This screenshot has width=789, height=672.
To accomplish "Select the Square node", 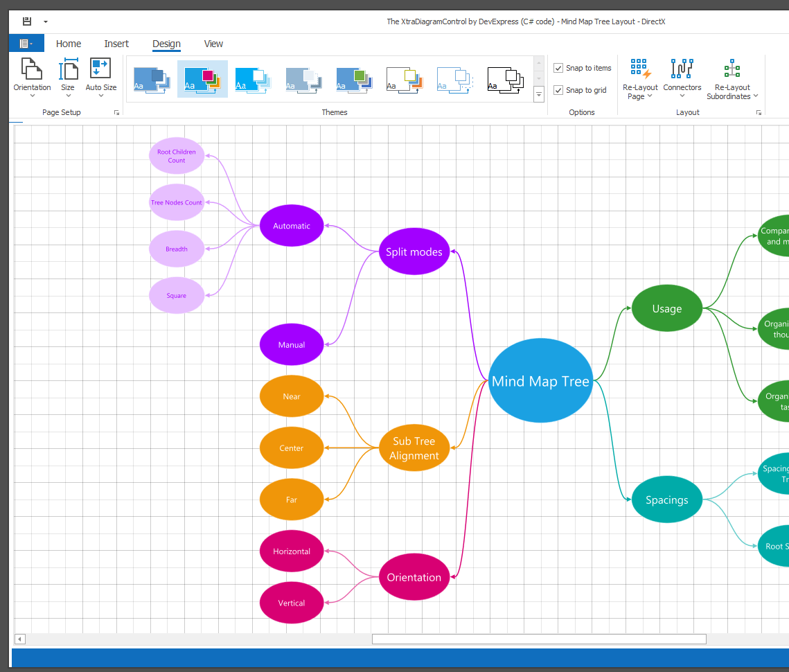I will [177, 296].
